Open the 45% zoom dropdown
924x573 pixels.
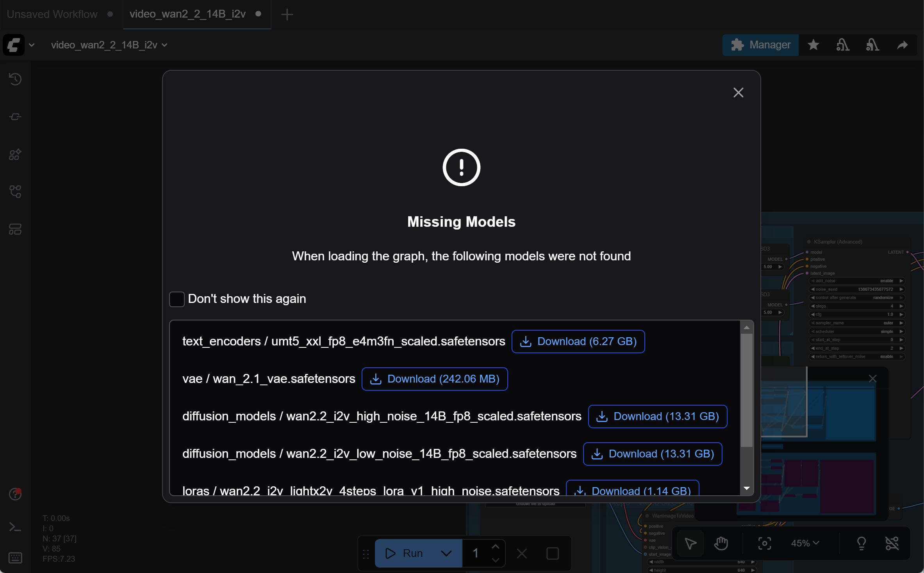point(805,543)
